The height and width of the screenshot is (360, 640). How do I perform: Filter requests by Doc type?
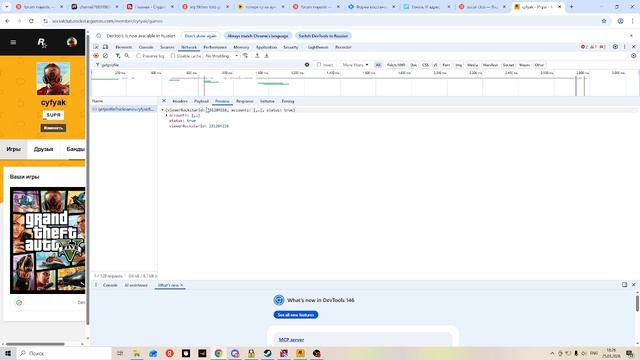413,65
